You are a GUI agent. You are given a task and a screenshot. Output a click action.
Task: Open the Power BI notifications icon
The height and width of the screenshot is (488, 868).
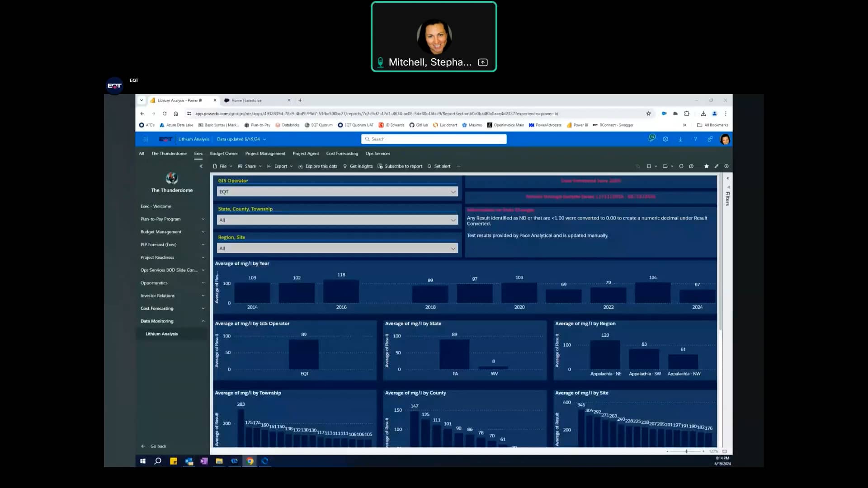tap(651, 139)
